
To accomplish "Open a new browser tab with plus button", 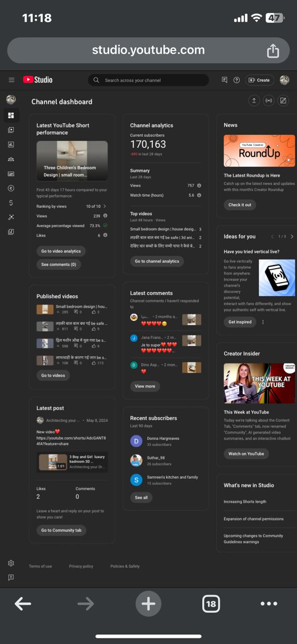I will point(148,604).
